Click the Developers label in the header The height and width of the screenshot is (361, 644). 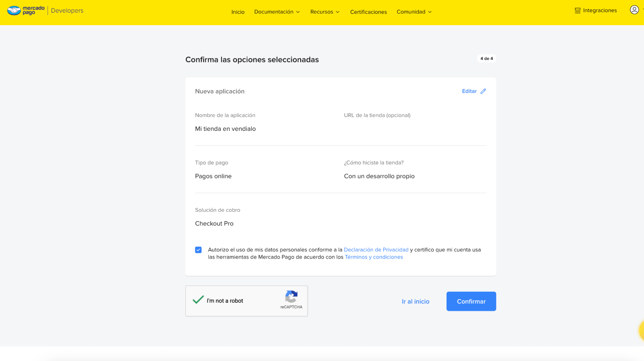click(67, 11)
